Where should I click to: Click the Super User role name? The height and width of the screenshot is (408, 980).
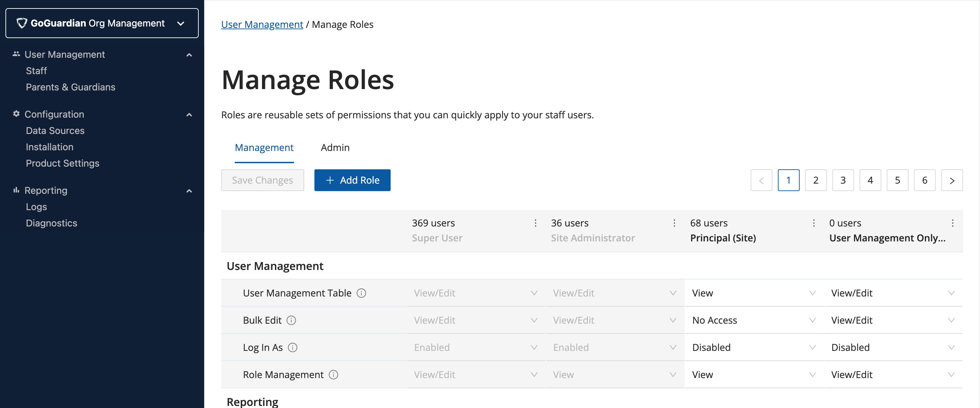pos(437,238)
